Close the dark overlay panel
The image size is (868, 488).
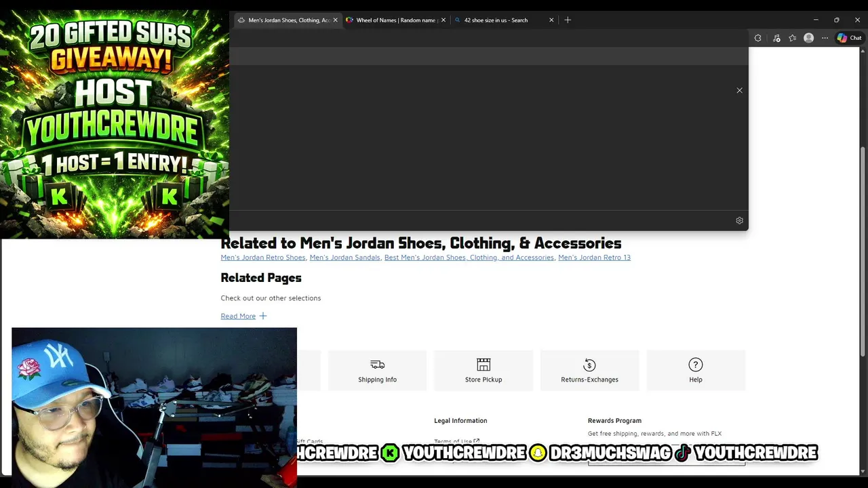[x=740, y=90]
